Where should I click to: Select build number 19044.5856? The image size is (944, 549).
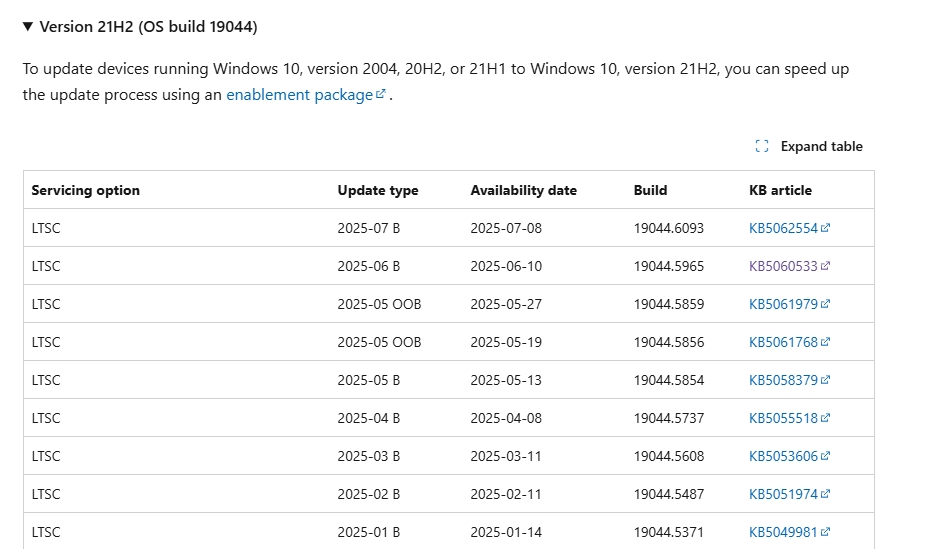tap(669, 342)
